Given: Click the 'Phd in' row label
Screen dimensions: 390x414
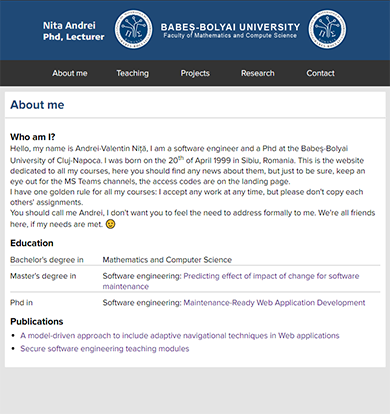Looking at the screenshot, I should pos(21,303).
